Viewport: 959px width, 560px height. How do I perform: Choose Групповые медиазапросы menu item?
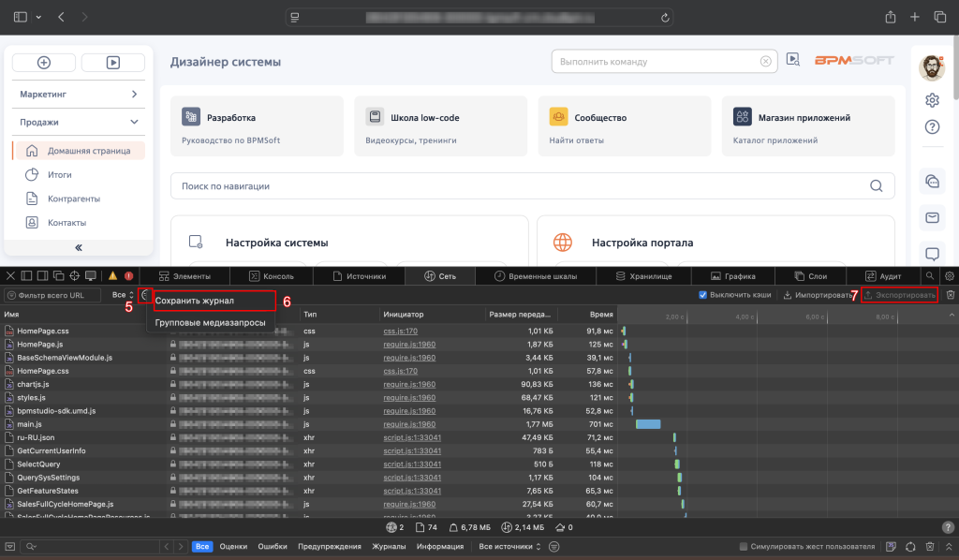211,322
